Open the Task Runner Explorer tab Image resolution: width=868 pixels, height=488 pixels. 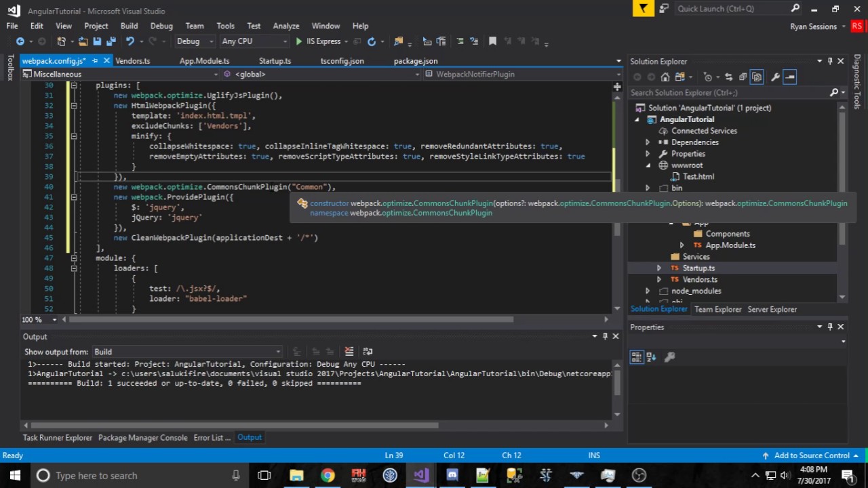click(58, 438)
